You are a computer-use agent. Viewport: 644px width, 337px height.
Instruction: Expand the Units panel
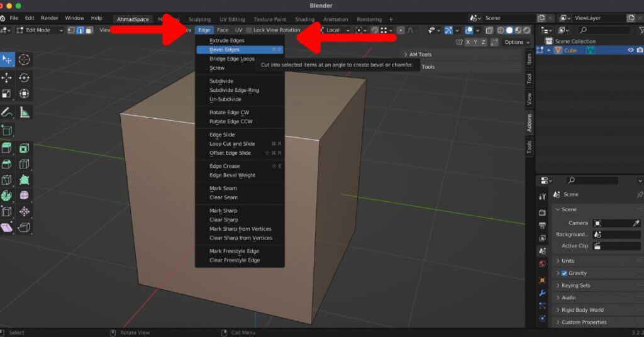pyautogui.click(x=568, y=261)
